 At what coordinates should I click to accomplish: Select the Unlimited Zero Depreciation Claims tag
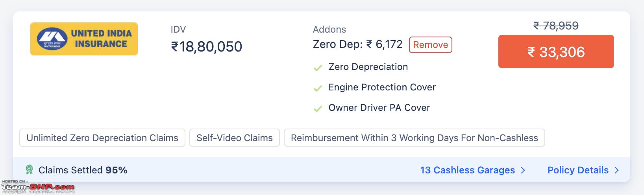(102, 138)
